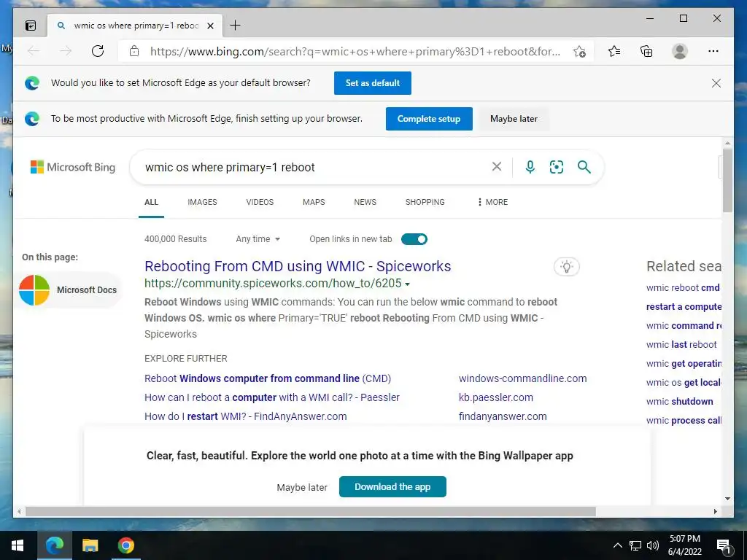The width and height of the screenshot is (747, 560).
Task: Click Maybe later in setup bar
Action: pos(514,119)
